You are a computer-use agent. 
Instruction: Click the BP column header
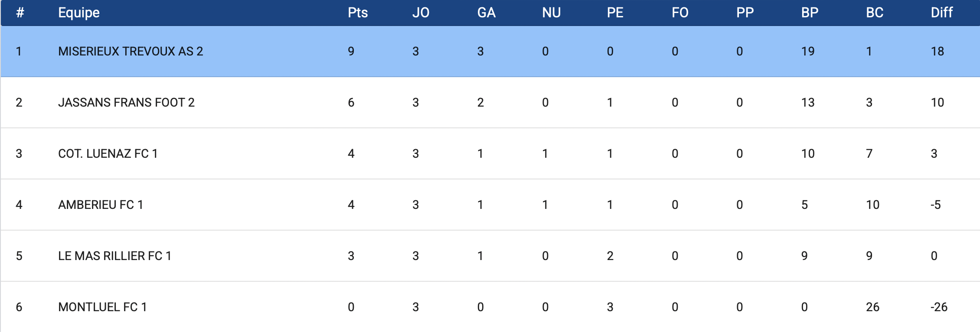(810, 13)
